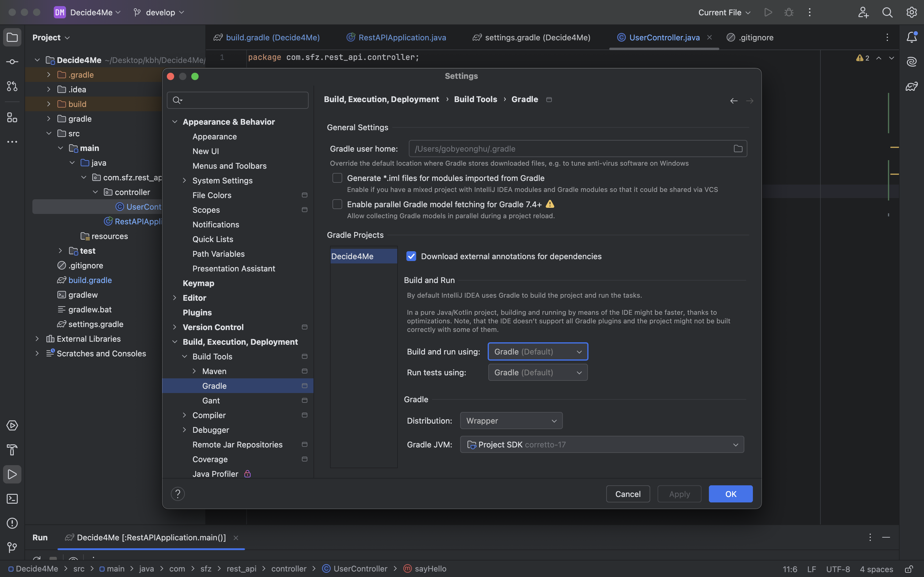Viewport: 924px width, 577px height.
Task: Open the Terminal tool window icon
Action: (x=12, y=499)
